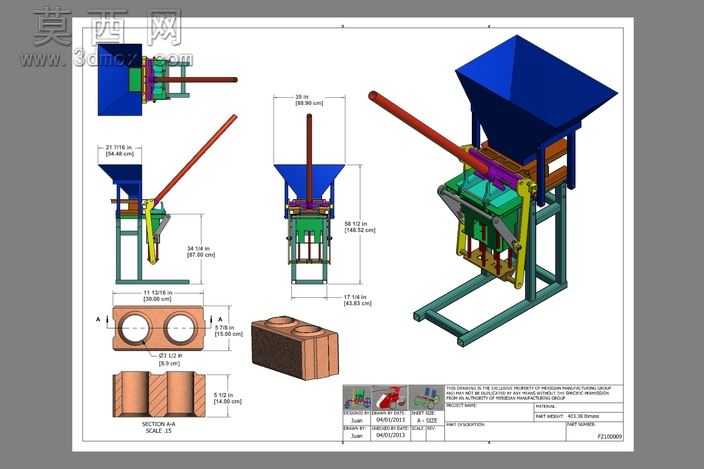Click the Part Description field in the title block
The width and height of the screenshot is (704, 469).
point(505,431)
